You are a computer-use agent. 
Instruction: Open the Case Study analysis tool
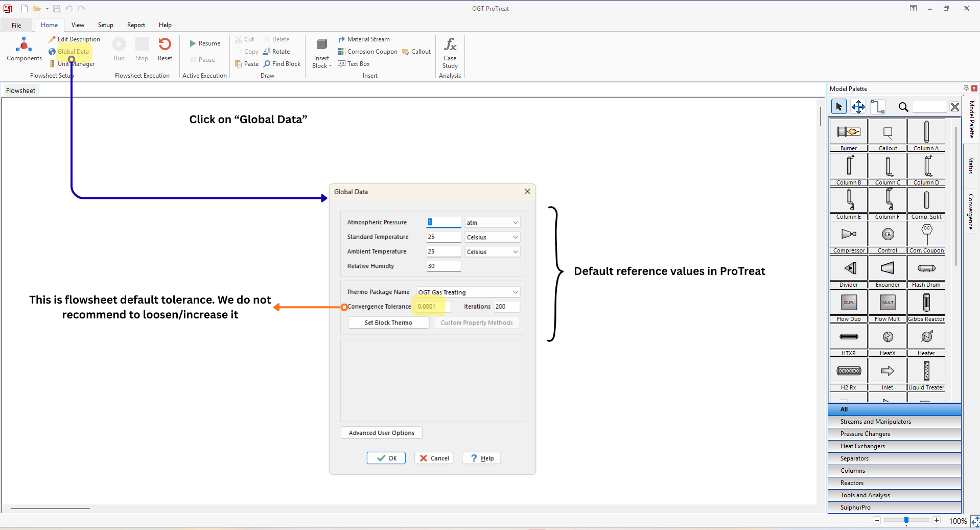(x=450, y=53)
